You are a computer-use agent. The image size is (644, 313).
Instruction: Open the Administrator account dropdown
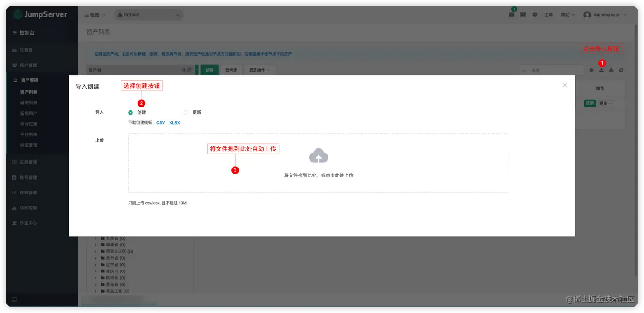tap(607, 14)
